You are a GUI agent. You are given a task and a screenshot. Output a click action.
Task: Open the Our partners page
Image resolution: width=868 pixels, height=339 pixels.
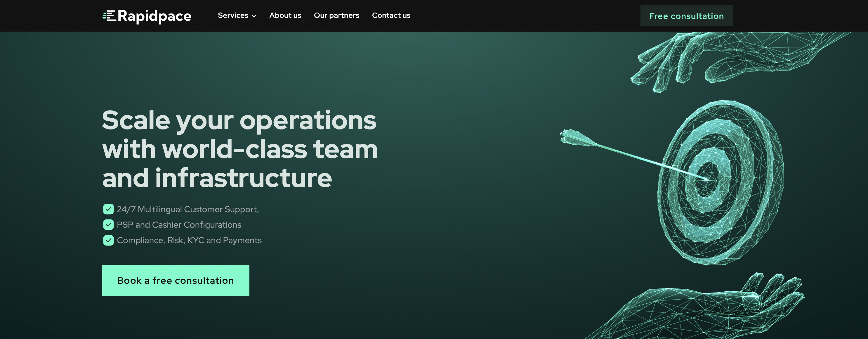pyautogui.click(x=337, y=15)
